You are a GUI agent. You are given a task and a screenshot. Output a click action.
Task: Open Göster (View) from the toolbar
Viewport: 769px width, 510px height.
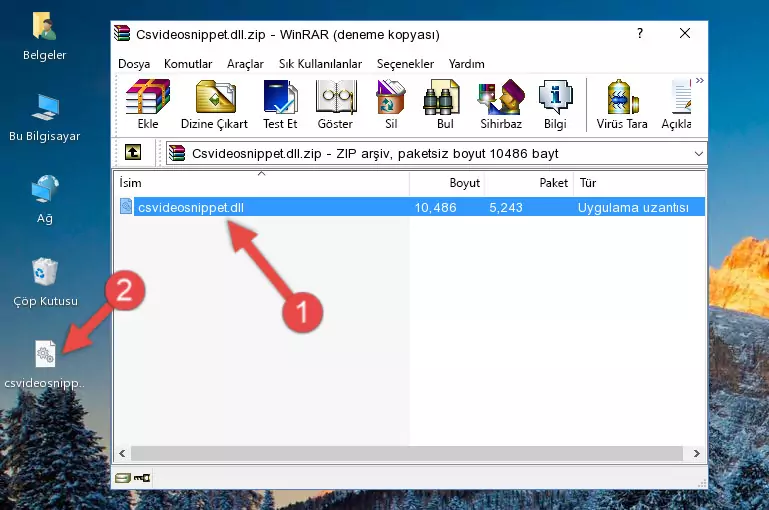tap(335, 104)
